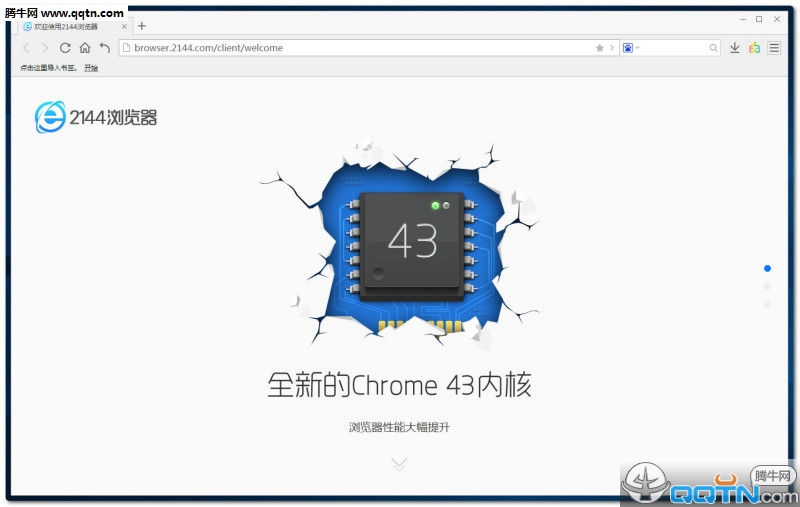
Task: Click the undo closed tab arrow
Action: 105,48
